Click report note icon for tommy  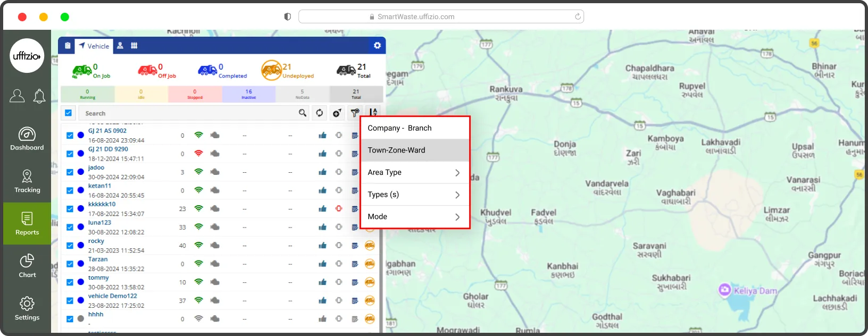coord(355,282)
